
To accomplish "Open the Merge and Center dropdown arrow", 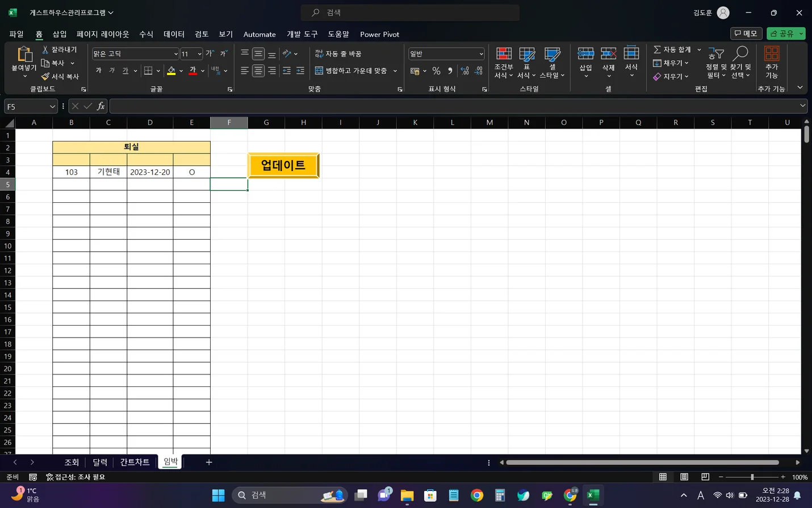I will [x=395, y=70].
